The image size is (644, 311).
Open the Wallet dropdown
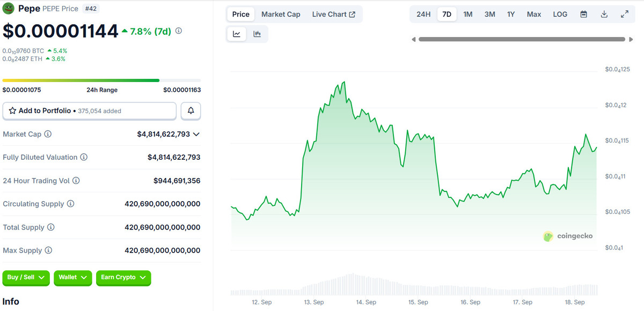tap(73, 277)
